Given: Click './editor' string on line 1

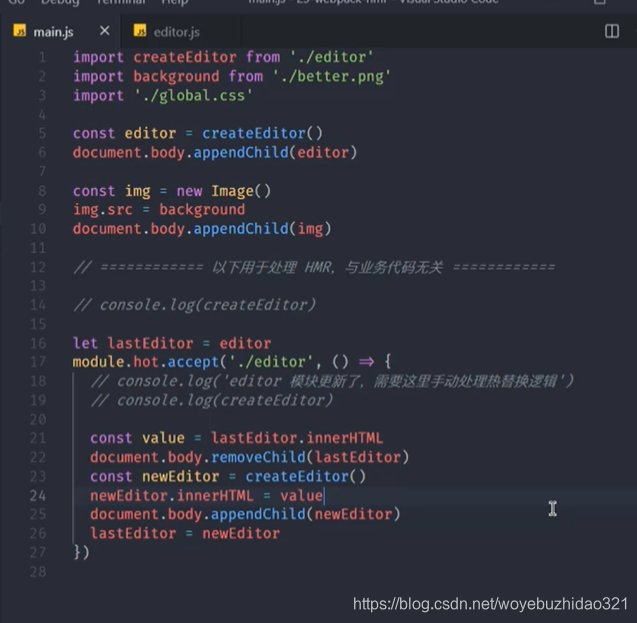Looking at the screenshot, I should tap(332, 57).
